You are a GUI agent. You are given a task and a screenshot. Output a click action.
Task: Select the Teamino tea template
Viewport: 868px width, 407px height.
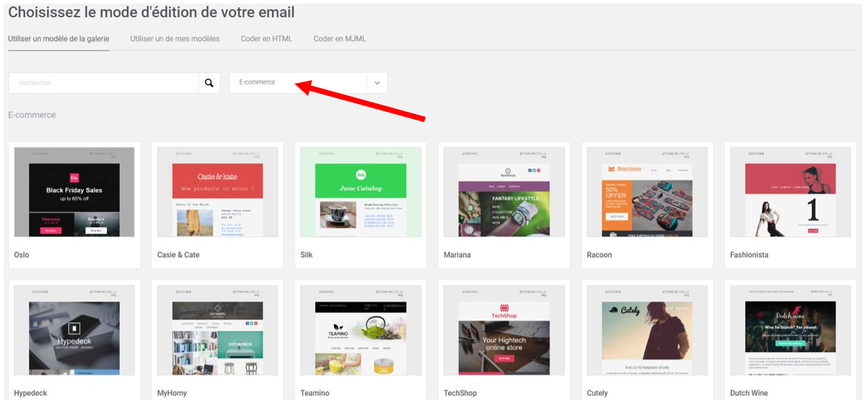(x=361, y=330)
